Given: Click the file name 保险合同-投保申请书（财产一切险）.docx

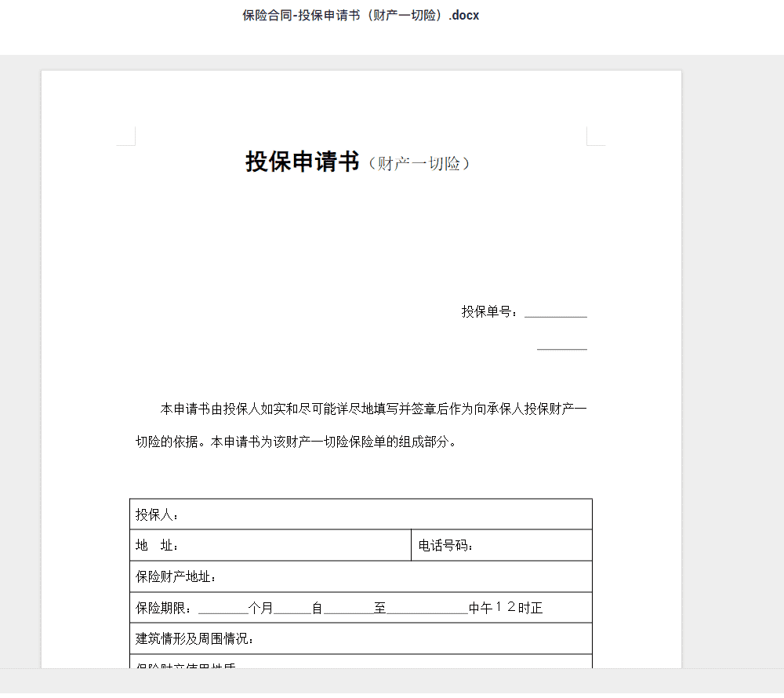Looking at the screenshot, I should pos(361,16).
